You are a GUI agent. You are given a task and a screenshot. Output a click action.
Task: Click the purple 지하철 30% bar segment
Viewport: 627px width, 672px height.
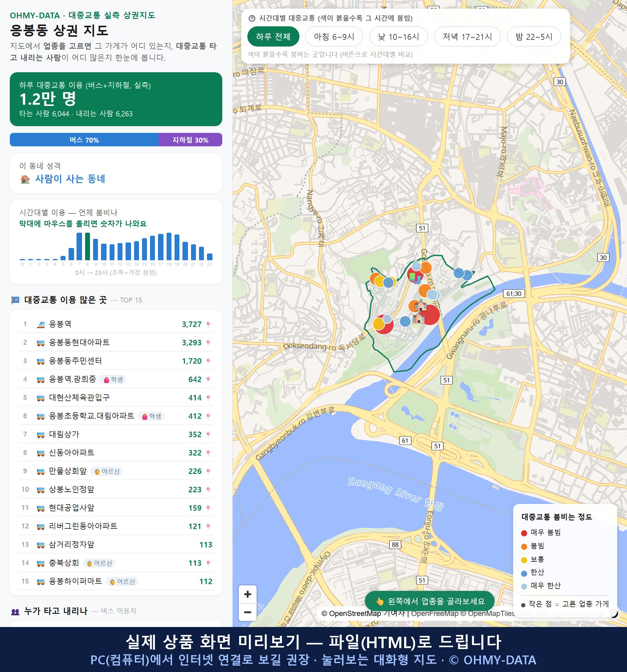tap(190, 140)
